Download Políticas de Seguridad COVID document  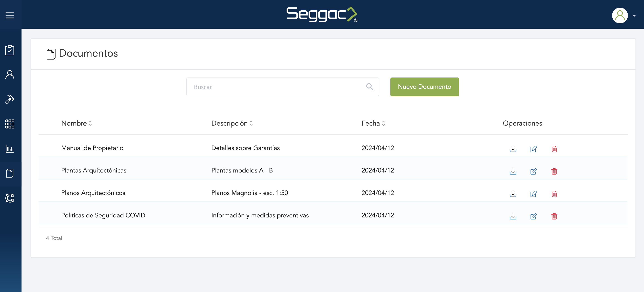click(513, 216)
